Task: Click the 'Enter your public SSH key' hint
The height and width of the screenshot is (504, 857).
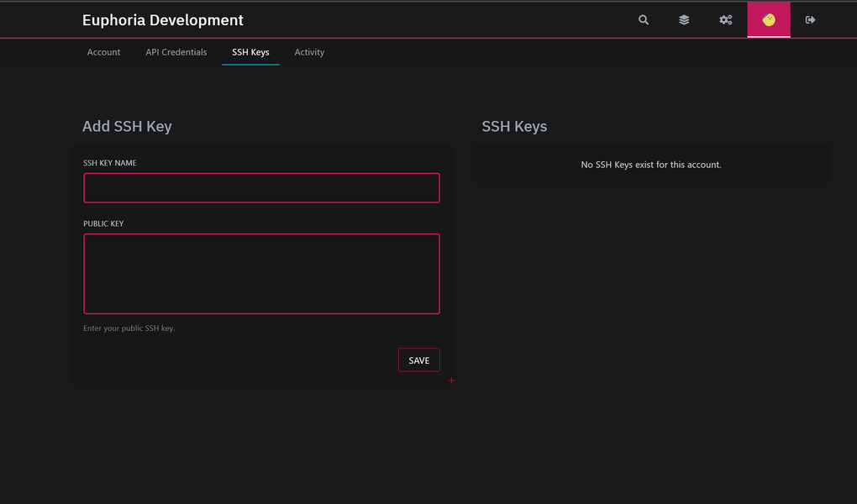Action: click(129, 328)
